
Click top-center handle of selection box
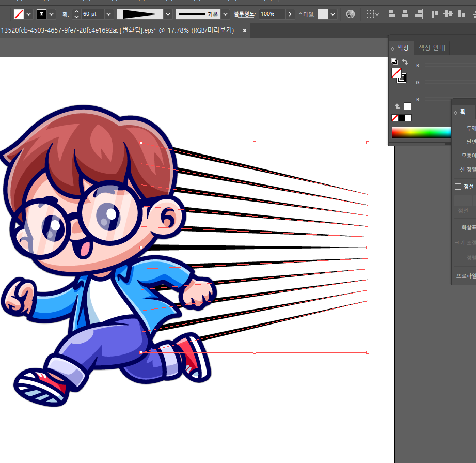[255, 143]
